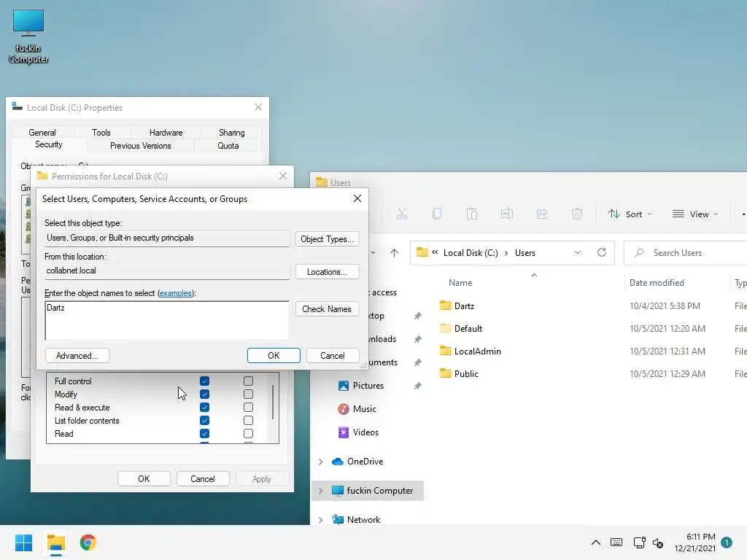Click the Share icon in Explorer toolbar
The width and height of the screenshot is (747, 560).
[542, 214]
